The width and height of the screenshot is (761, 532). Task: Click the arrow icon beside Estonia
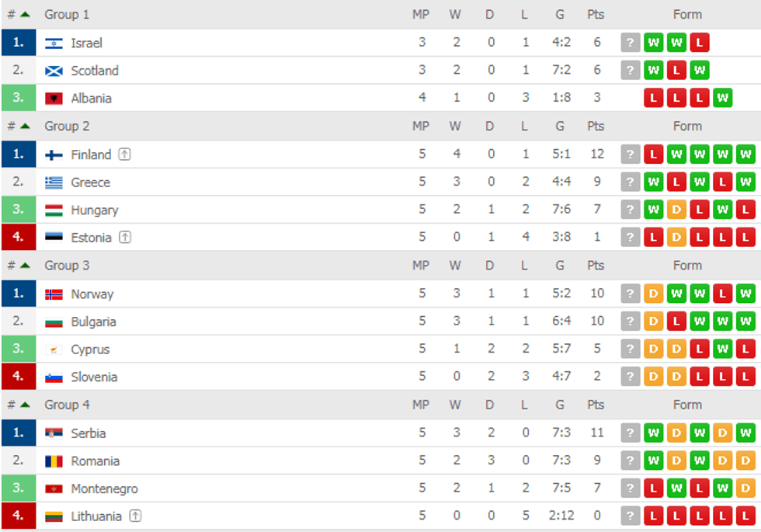click(x=124, y=238)
